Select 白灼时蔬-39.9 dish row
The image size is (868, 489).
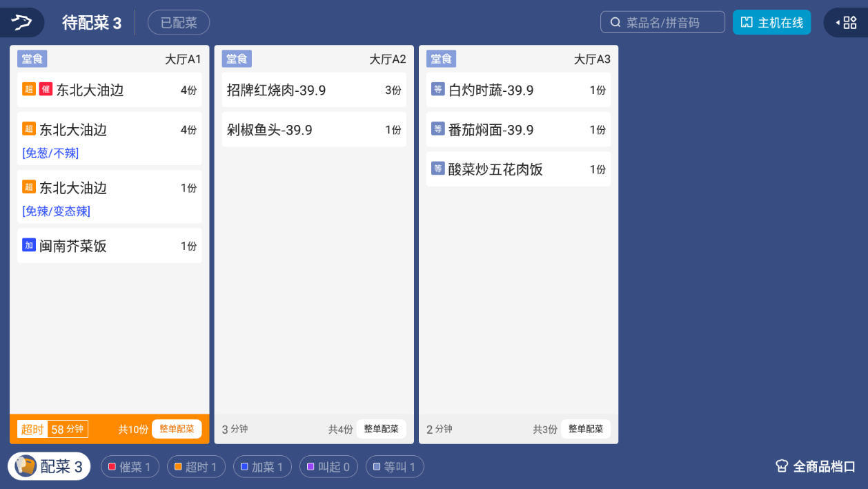click(x=518, y=90)
